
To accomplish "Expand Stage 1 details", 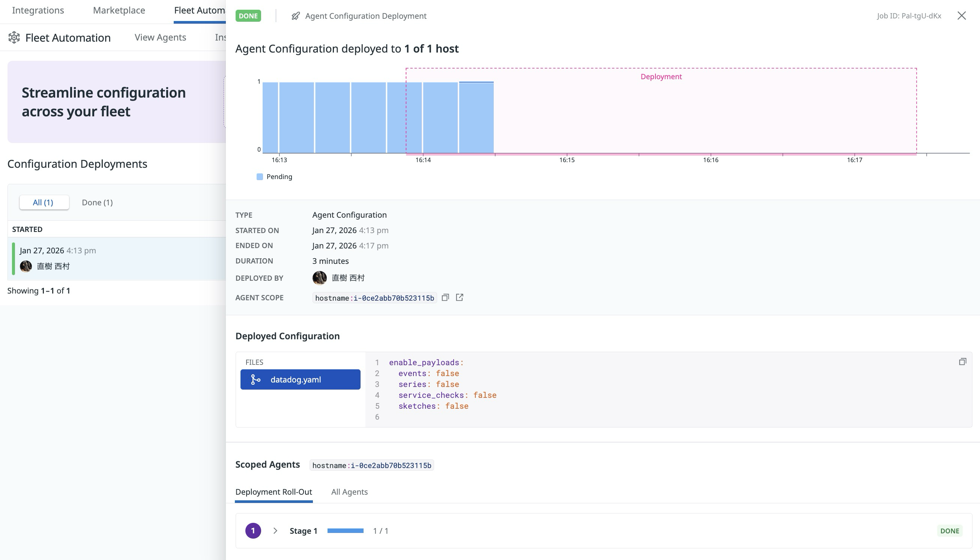I will 275,530.
